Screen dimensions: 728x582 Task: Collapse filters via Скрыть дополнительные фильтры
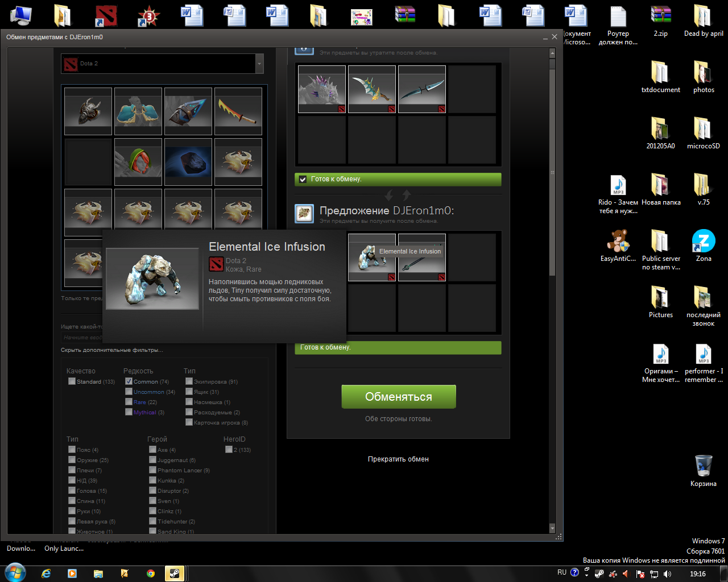112,350
